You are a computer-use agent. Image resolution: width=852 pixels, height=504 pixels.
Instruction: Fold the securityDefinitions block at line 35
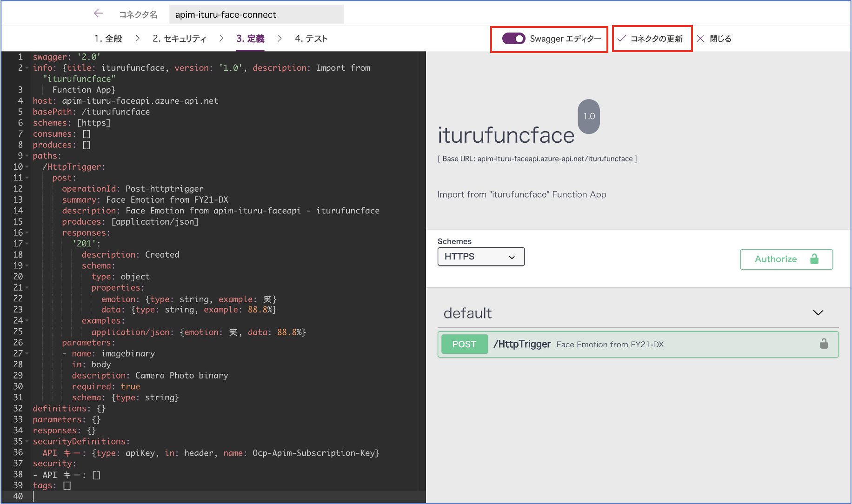click(x=27, y=442)
